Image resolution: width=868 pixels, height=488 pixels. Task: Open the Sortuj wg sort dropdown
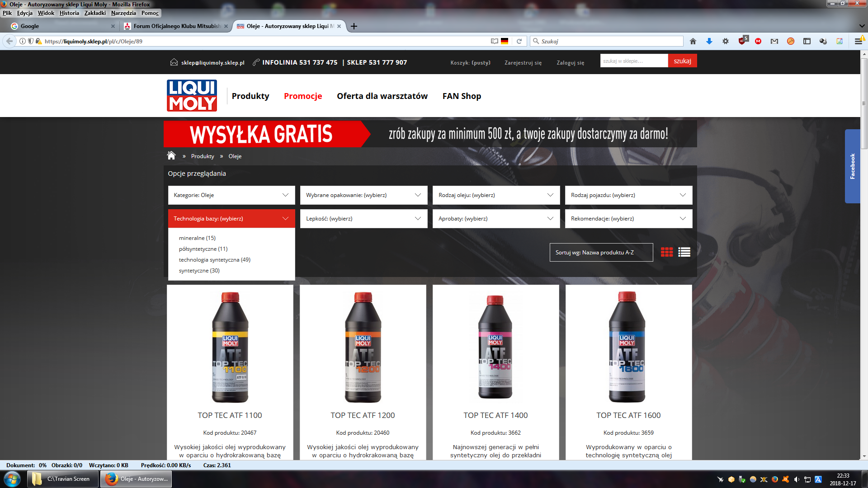[601, 252]
